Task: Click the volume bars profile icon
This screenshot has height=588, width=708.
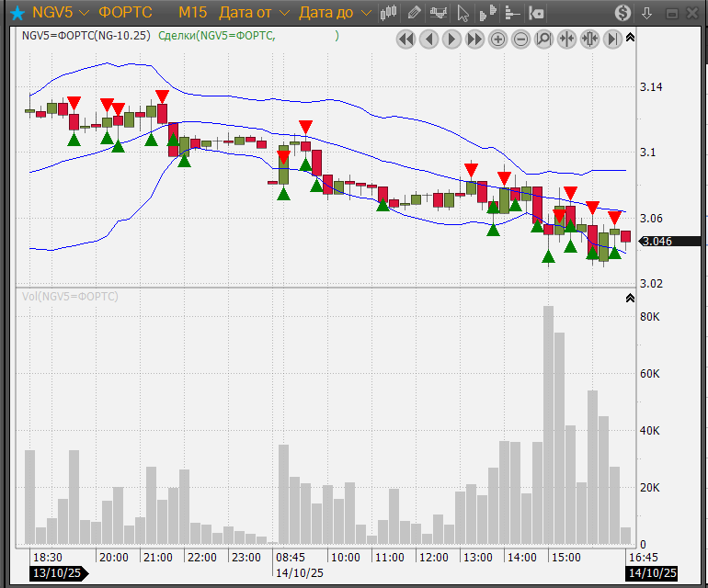Action: 487,13
